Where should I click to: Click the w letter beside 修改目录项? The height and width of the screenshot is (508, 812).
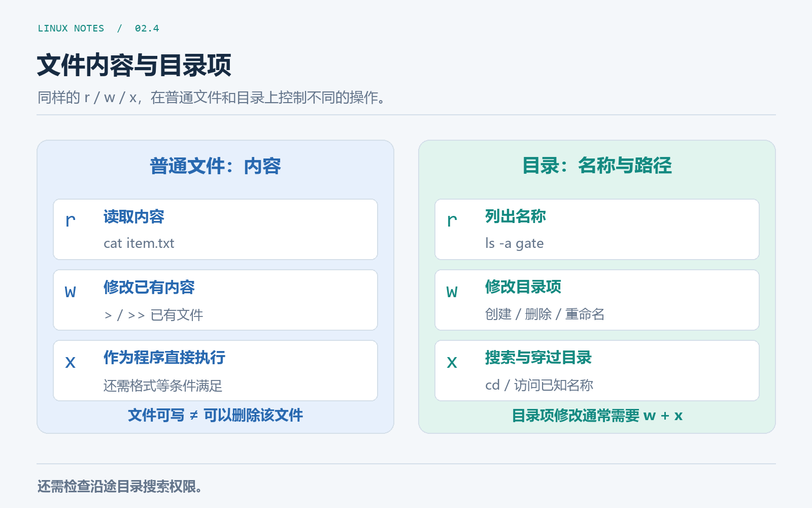click(x=452, y=291)
